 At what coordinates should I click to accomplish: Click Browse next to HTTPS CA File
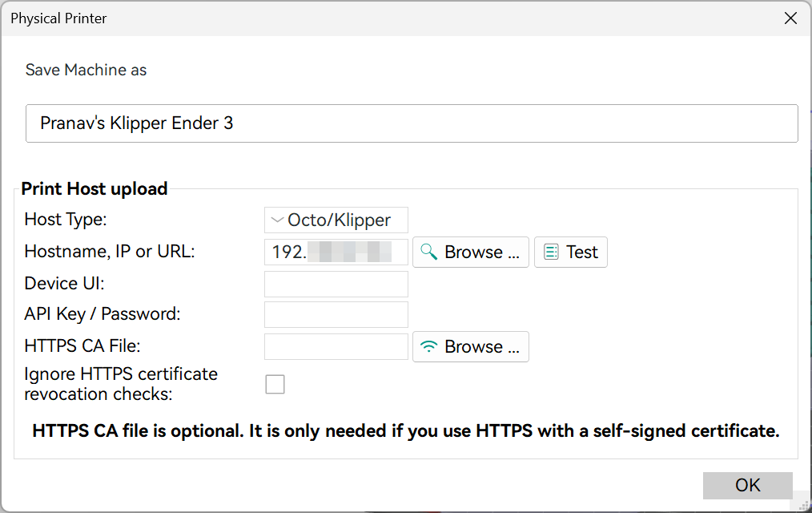(x=471, y=346)
